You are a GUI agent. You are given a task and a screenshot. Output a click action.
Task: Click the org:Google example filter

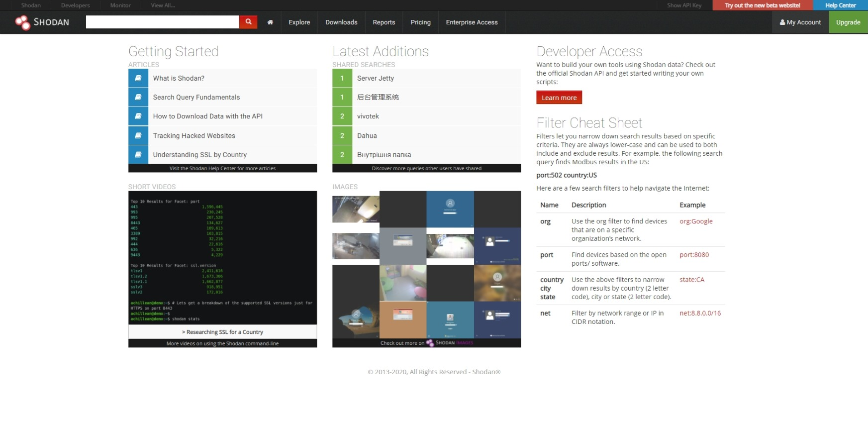[x=696, y=221]
